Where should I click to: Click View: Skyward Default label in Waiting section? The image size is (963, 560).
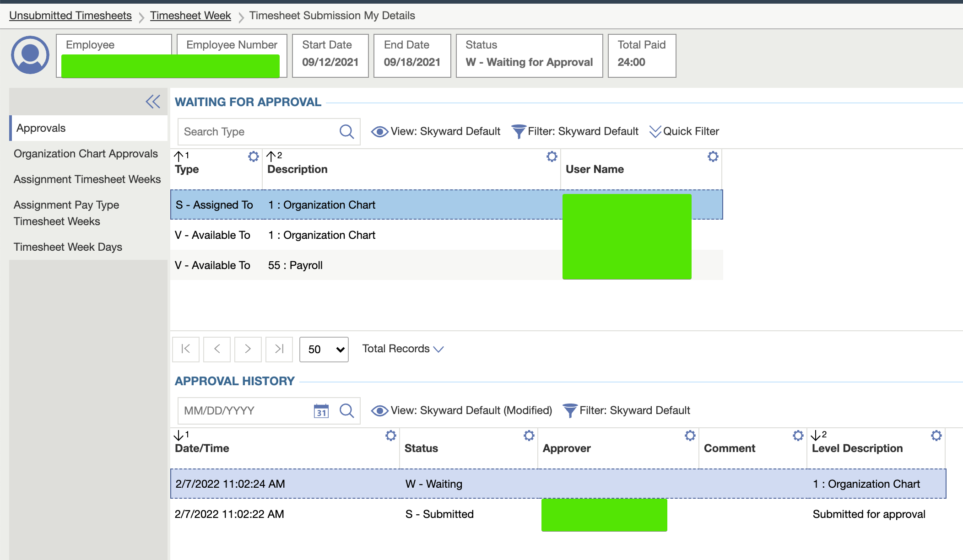point(445,132)
